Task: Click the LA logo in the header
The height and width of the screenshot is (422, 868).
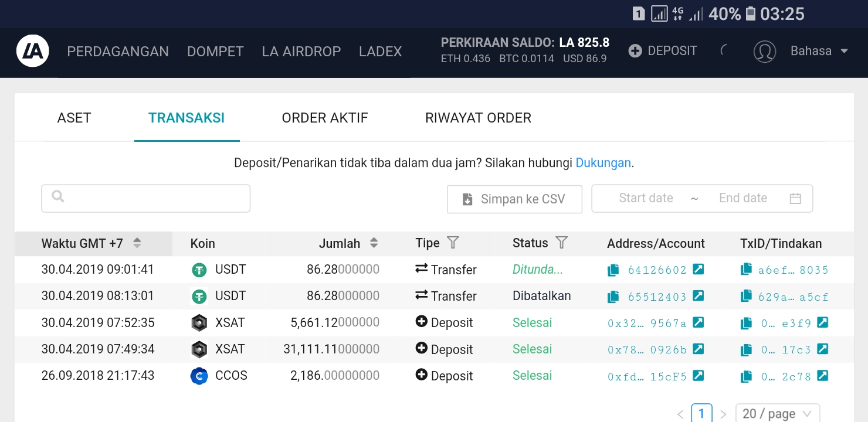Action: click(x=33, y=52)
